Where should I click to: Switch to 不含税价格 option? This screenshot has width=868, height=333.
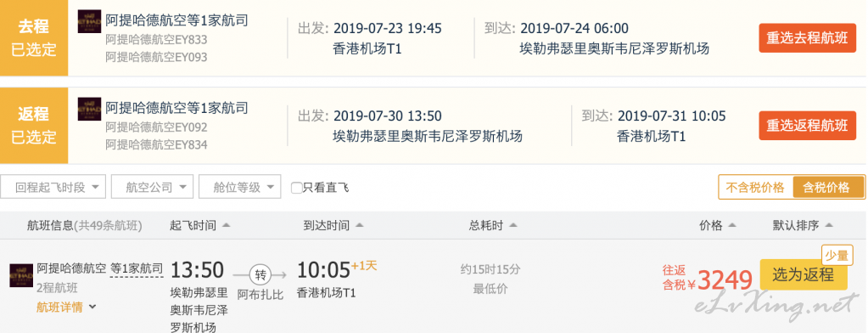pyautogui.click(x=755, y=187)
